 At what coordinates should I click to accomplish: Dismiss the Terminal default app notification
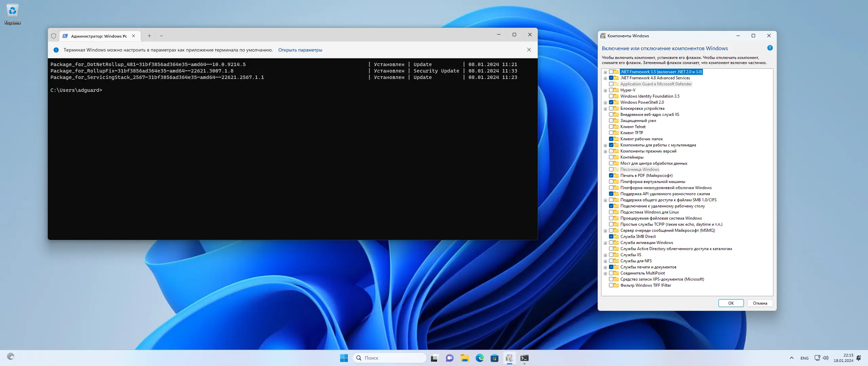point(529,50)
